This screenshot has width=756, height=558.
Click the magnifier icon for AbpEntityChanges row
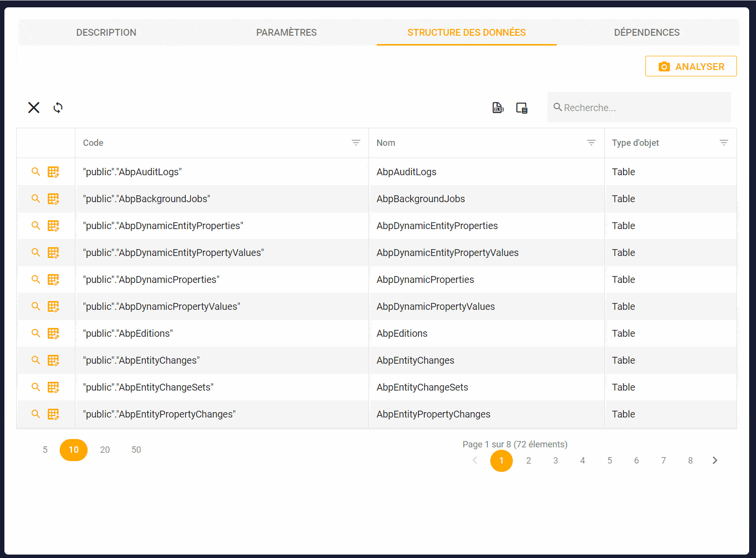pos(36,360)
